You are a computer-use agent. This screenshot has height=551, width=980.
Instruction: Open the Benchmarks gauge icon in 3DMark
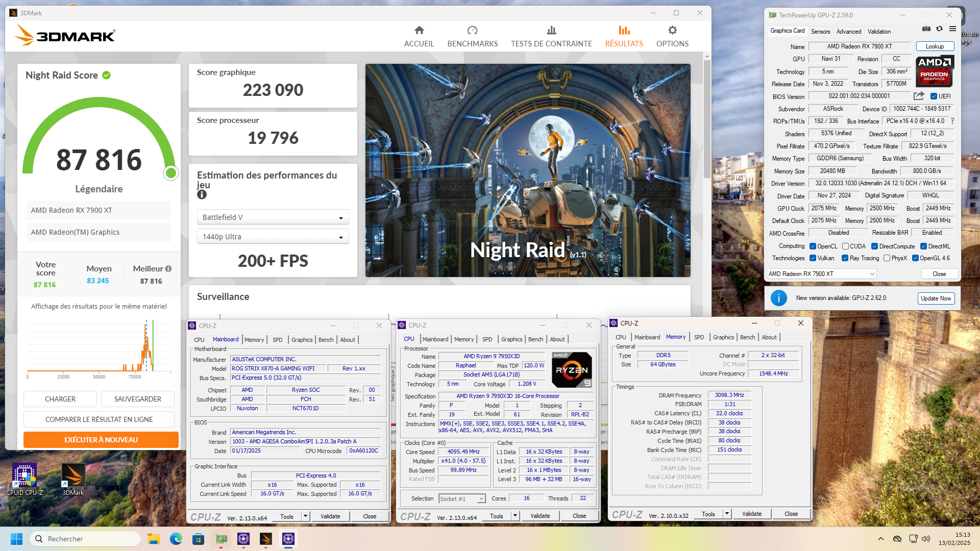coord(473,30)
